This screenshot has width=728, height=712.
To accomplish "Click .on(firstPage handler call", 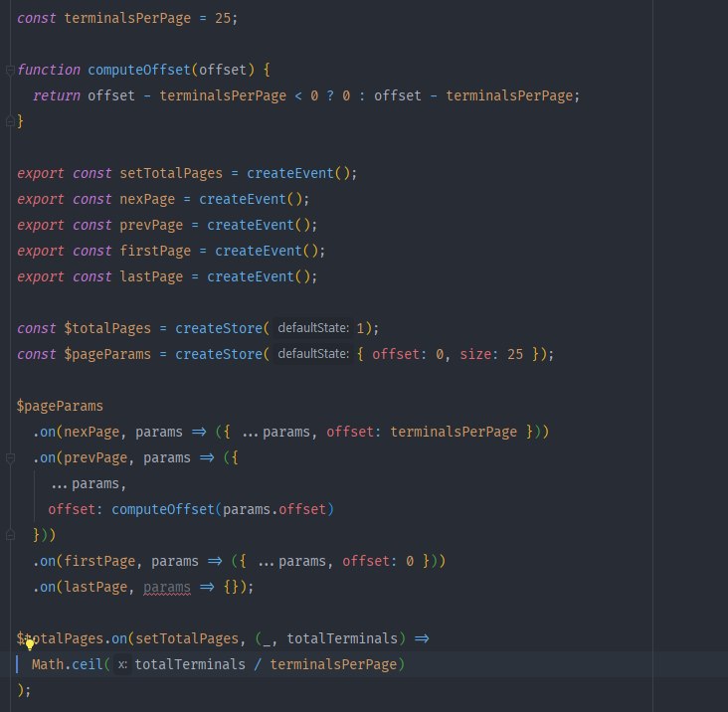I will (x=84, y=561).
